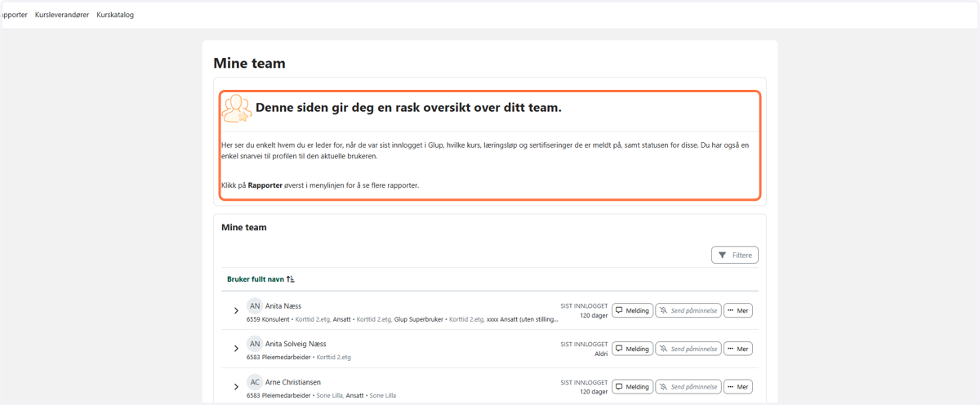Click the 'Glup Superbruker' text for Anita Næss
The height and width of the screenshot is (405, 980).
tap(419, 319)
